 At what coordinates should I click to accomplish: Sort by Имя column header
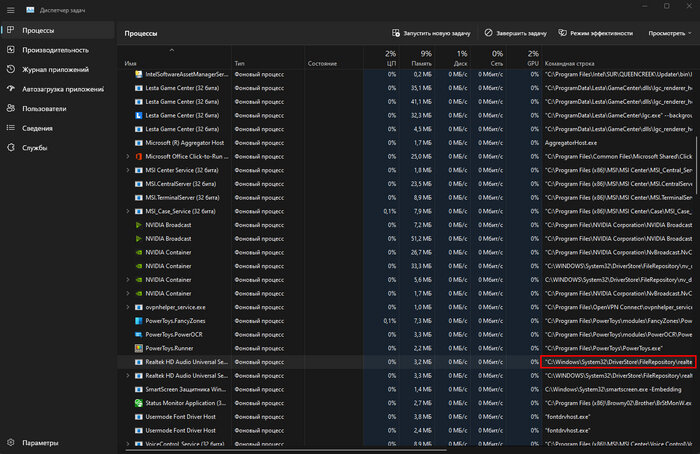tap(131, 63)
